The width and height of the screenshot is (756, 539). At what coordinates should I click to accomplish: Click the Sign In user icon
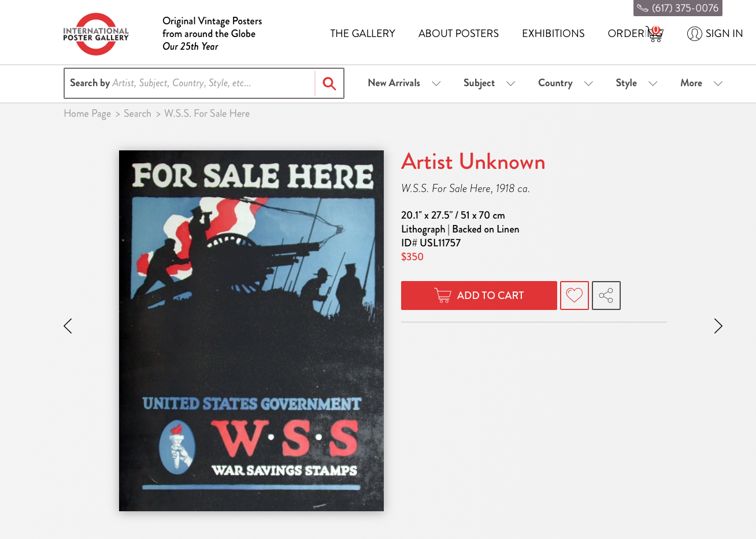coord(694,34)
